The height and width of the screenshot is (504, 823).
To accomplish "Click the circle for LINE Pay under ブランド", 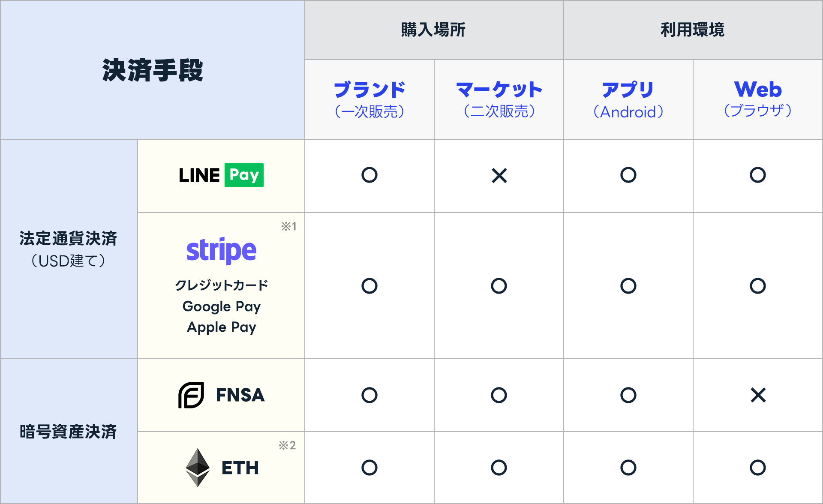I will click(369, 175).
